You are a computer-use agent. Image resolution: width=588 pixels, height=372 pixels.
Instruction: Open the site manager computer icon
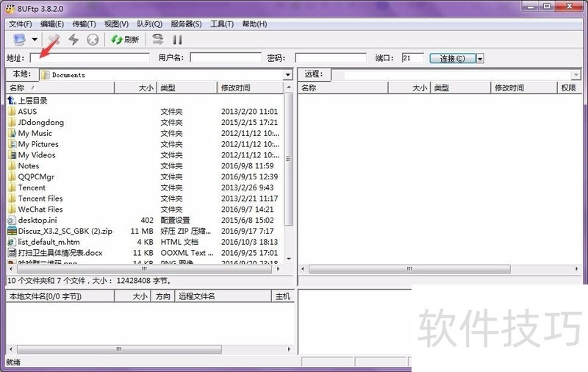[x=20, y=39]
